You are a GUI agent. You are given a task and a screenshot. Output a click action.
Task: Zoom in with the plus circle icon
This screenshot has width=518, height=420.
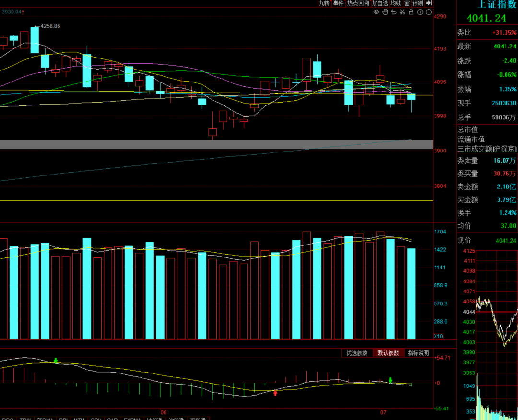click(x=420, y=12)
